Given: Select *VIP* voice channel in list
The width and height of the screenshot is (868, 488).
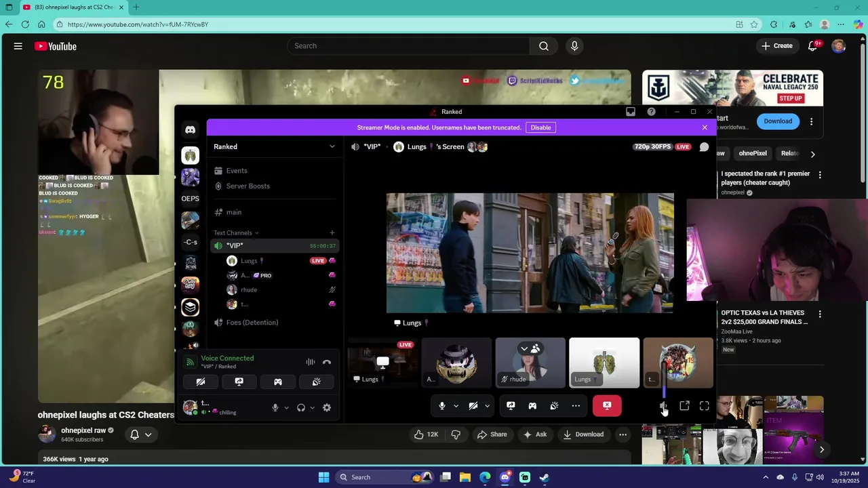Looking at the screenshot, I should [x=274, y=246].
